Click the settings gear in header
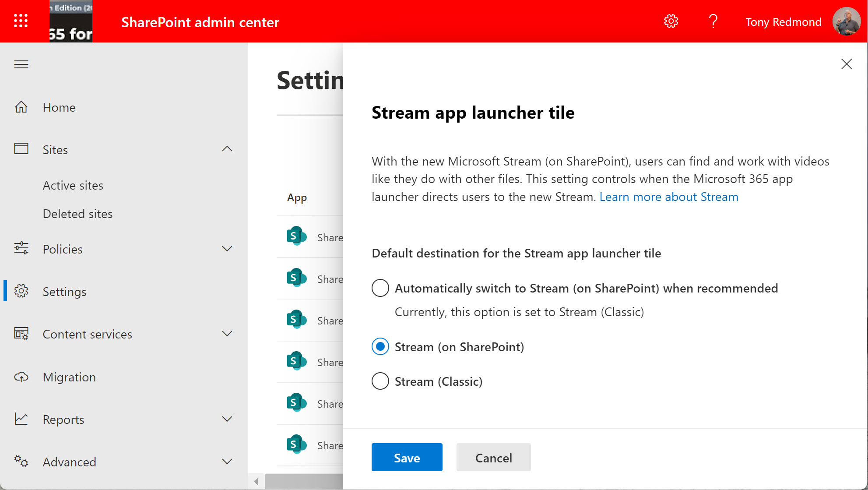868x490 pixels. [671, 21]
